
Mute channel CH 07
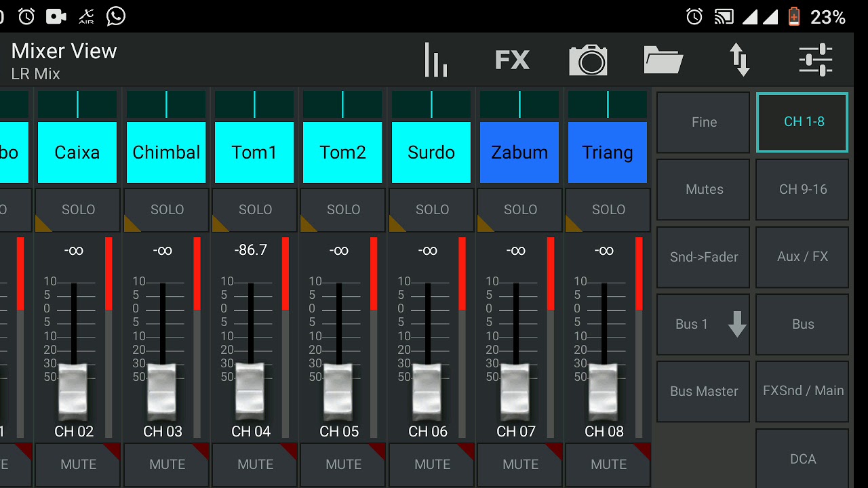coord(520,465)
